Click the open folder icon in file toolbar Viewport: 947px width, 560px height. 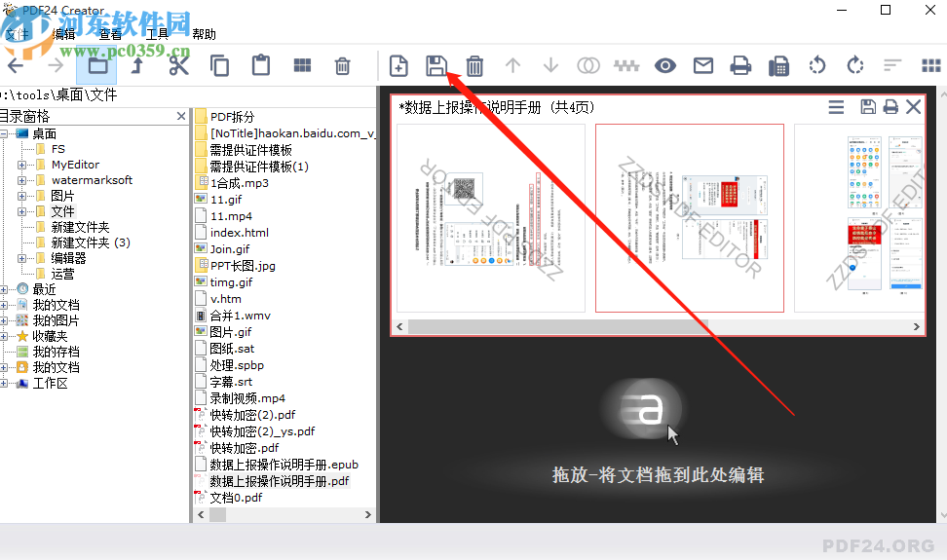(x=97, y=66)
